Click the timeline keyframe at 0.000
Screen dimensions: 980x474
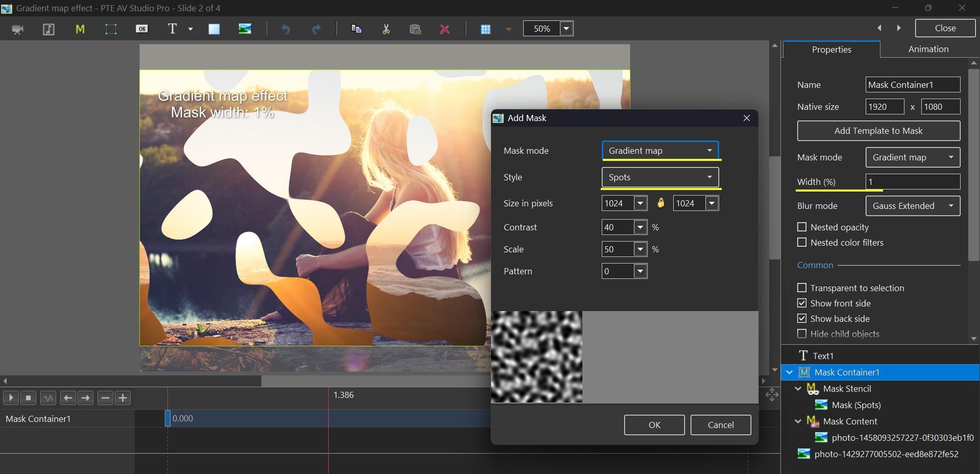pyautogui.click(x=168, y=418)
